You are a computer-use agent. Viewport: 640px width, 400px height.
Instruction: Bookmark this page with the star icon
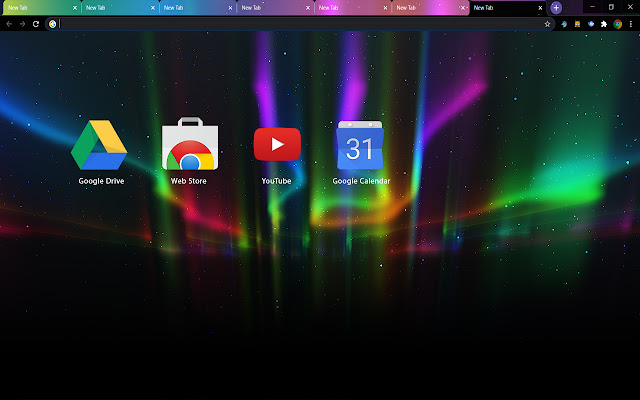point(547,23)
